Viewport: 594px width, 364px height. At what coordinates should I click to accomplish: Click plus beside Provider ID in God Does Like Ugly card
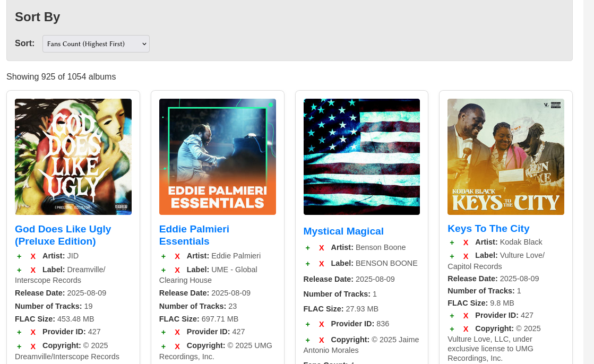click(19, 332)
